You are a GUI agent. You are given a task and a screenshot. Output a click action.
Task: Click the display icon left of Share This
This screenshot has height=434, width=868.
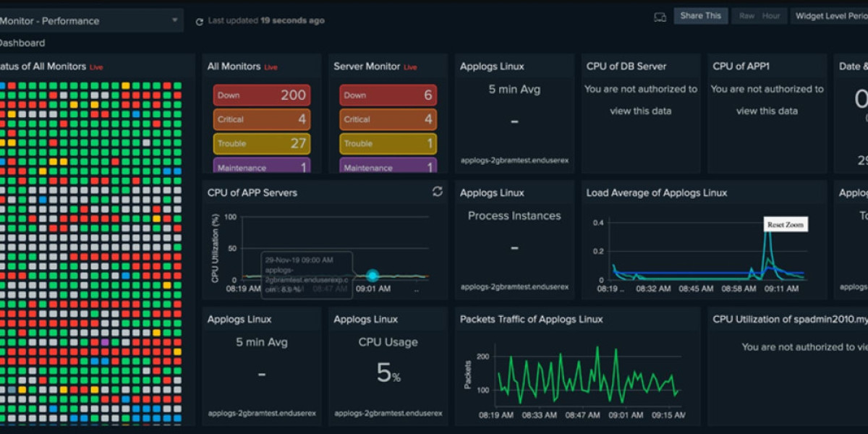(660, 17)
